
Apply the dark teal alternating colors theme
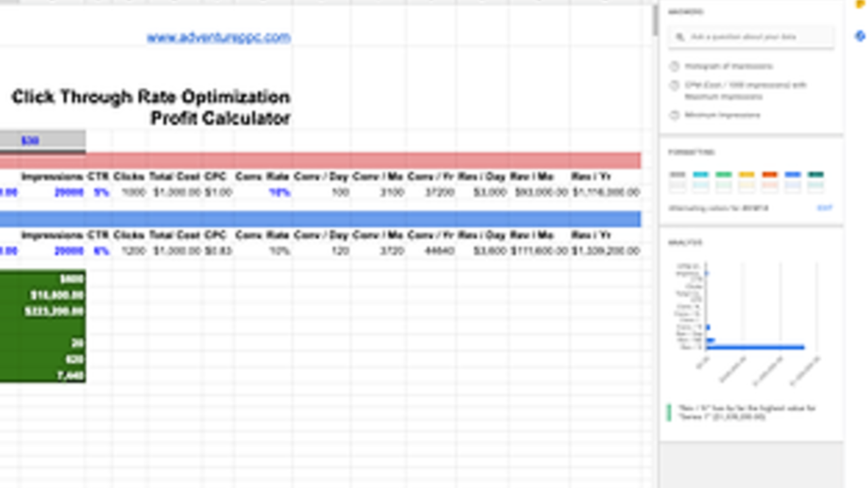pos(816,180)
